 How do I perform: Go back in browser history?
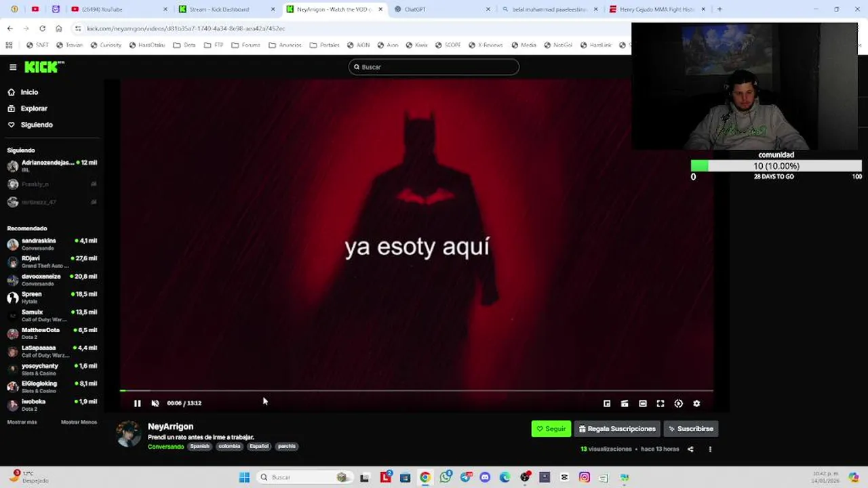[x=9, y=28]
